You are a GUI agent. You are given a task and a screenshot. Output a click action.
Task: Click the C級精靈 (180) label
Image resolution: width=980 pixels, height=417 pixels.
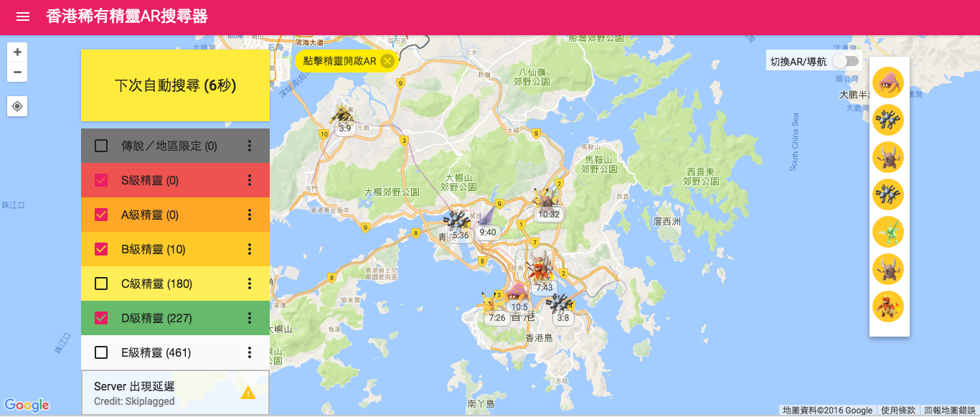click(x=156, y=284)
